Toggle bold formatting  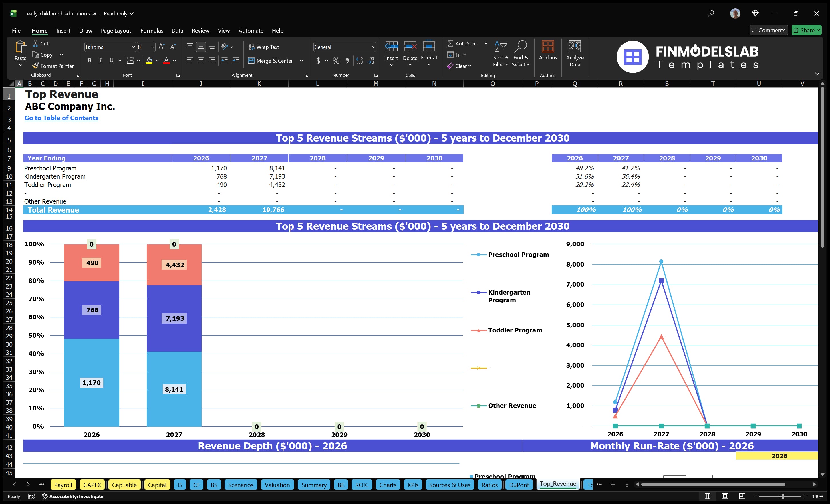pyautogui.click(x=89, y=61)
